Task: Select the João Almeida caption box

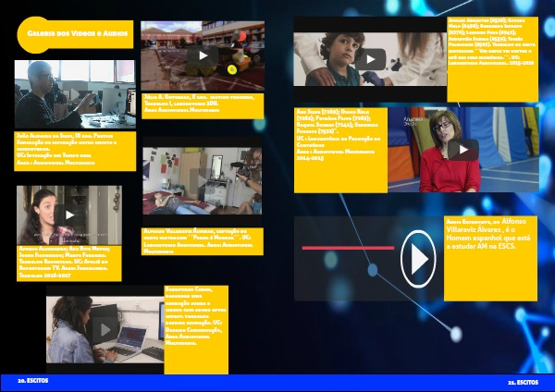Action: click(72, 150)
